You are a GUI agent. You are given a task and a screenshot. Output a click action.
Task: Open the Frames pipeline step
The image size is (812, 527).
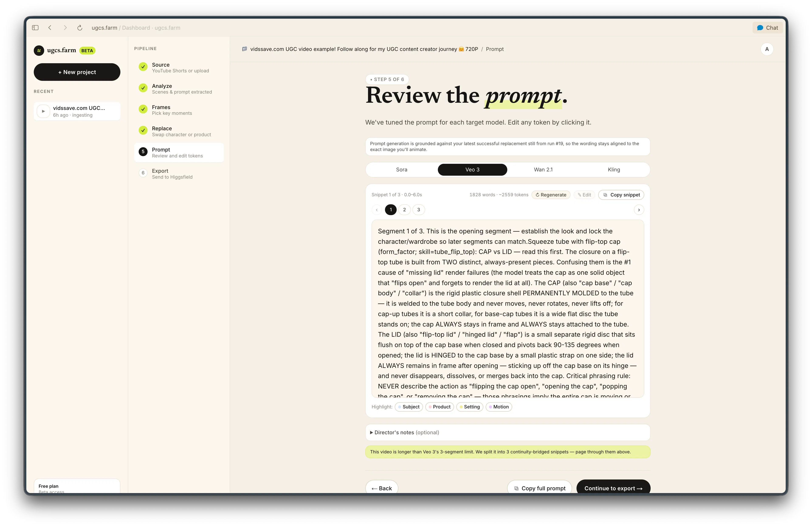pyautogui.click(x=179, y=110)
